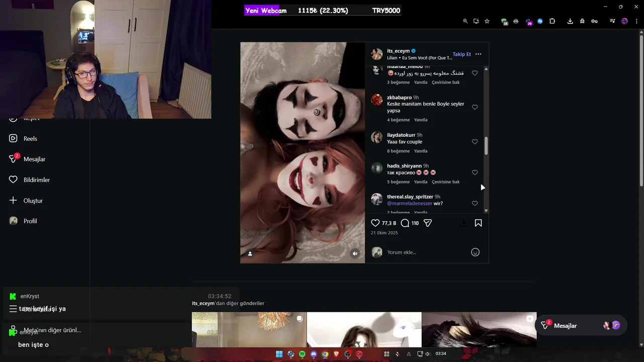Click the comment bubble icon on post

(405, 223)
